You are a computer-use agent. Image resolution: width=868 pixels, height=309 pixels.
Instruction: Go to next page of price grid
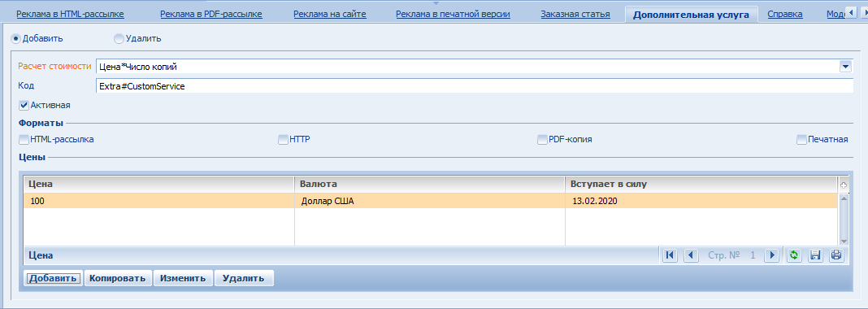pyautogui.click(x=771, y=255)
